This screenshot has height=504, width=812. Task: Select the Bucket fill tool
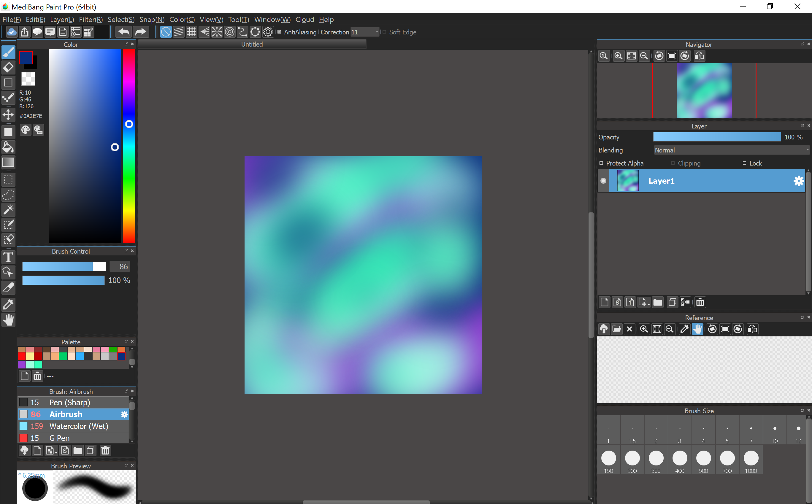[8, 147]
